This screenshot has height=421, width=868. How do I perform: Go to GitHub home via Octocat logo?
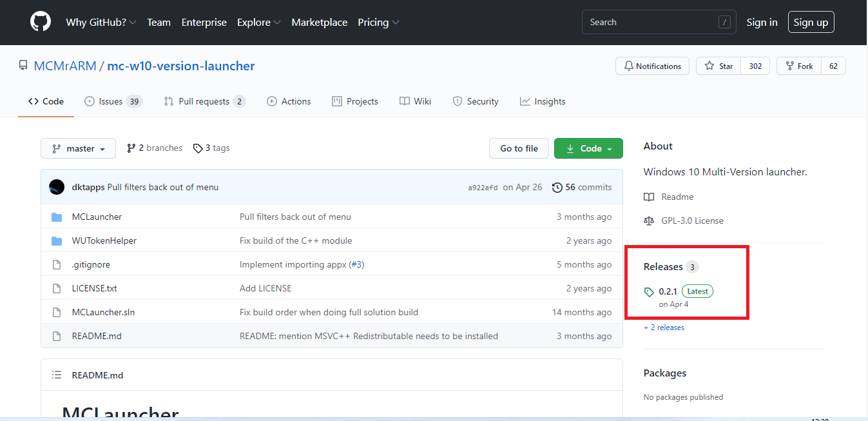click(x=41, y=22)
